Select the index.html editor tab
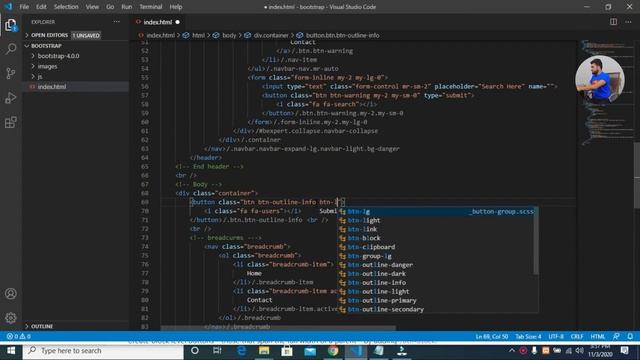Image resolution: width=640 pixels, height=360 pixels. pyautogui.click(x=158, y=22)
